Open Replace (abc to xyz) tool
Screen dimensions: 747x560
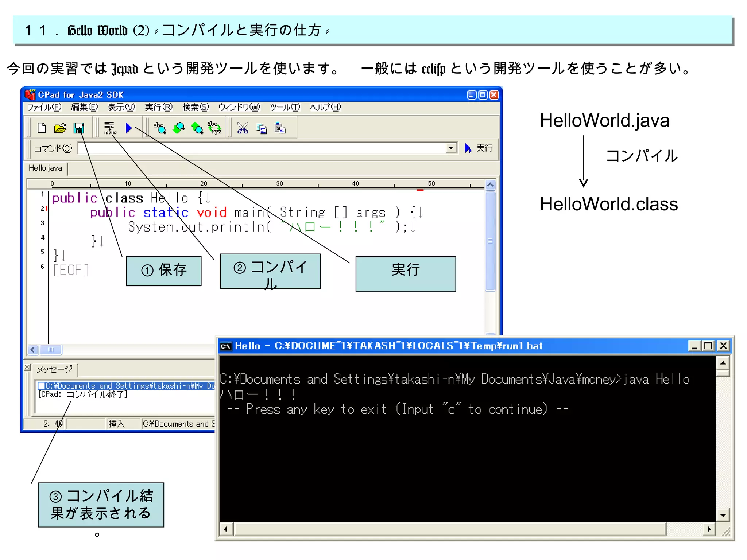tap(214, 128)
